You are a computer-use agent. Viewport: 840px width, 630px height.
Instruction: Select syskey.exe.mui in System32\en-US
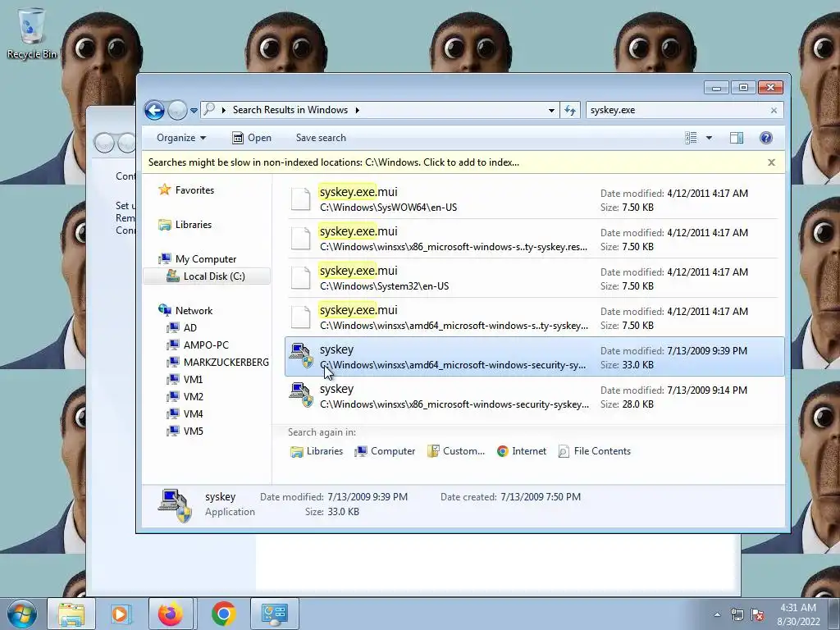(x=533, y=278)
